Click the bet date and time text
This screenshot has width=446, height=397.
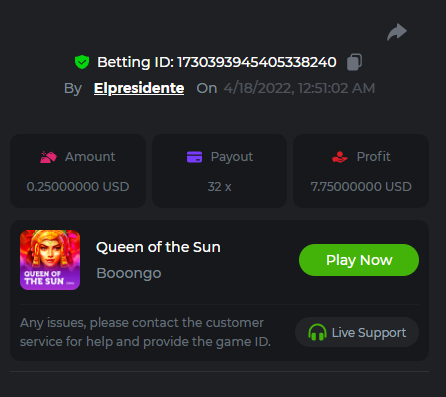[299, 89]
